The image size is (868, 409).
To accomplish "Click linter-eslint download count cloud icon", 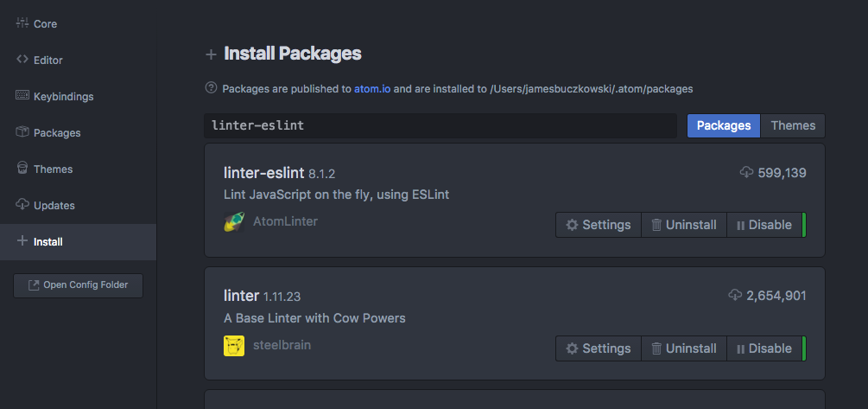I will (x=746, y=173).
